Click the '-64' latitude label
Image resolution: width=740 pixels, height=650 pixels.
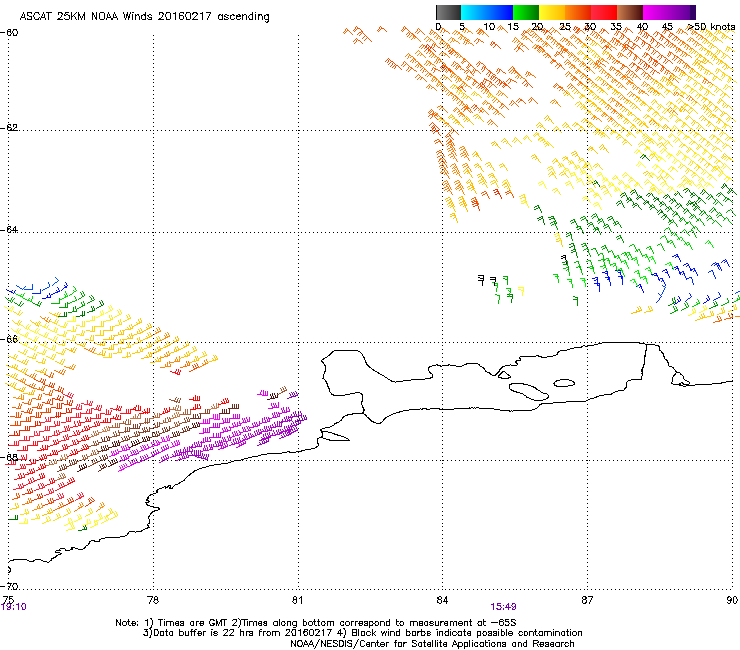(9, 229)
